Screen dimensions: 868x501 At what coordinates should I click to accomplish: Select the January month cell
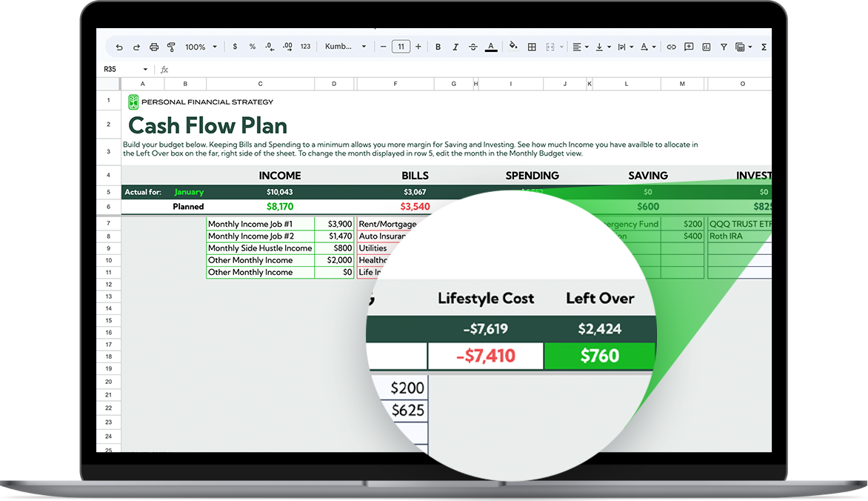click(189, 192)
